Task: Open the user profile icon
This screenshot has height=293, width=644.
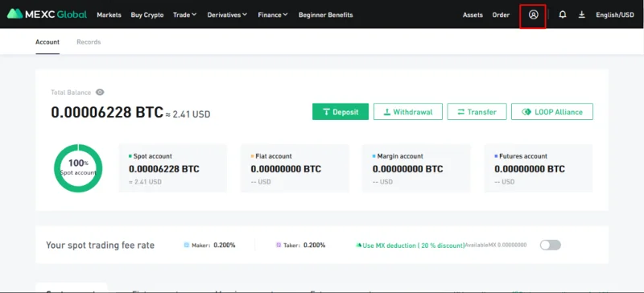Action: click(x=533, y=14)
